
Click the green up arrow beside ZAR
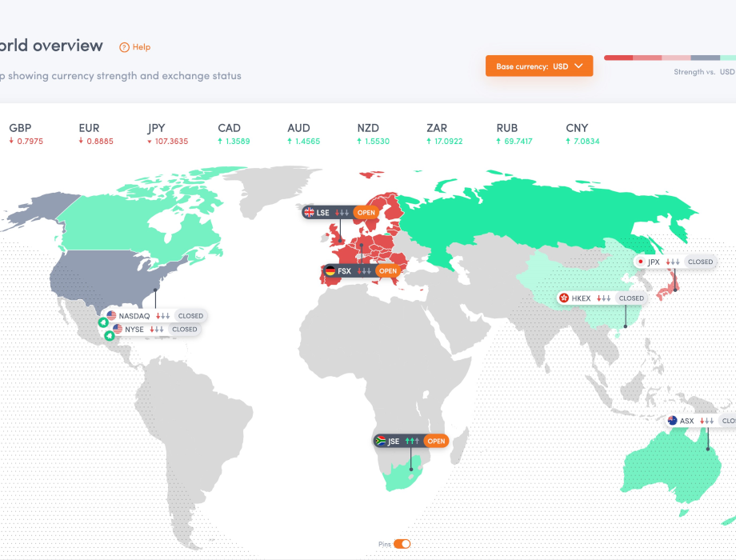(x=429, y=141)
